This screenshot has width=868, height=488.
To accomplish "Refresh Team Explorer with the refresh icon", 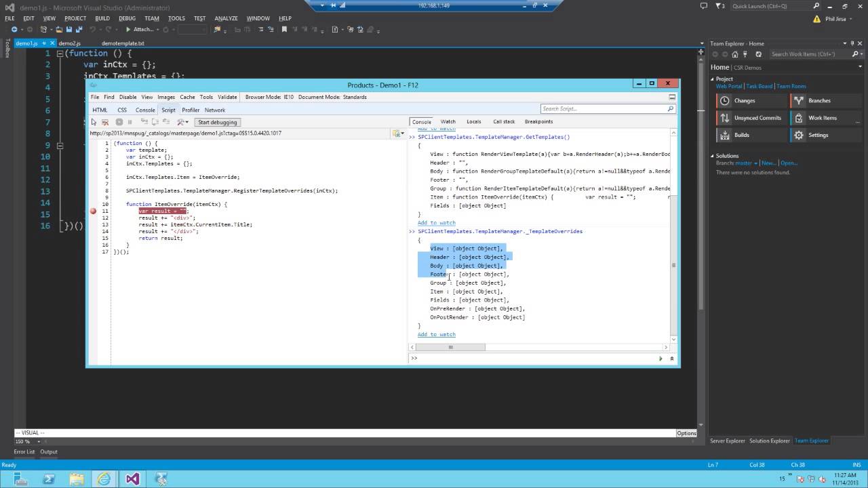I will pos(758,54).
